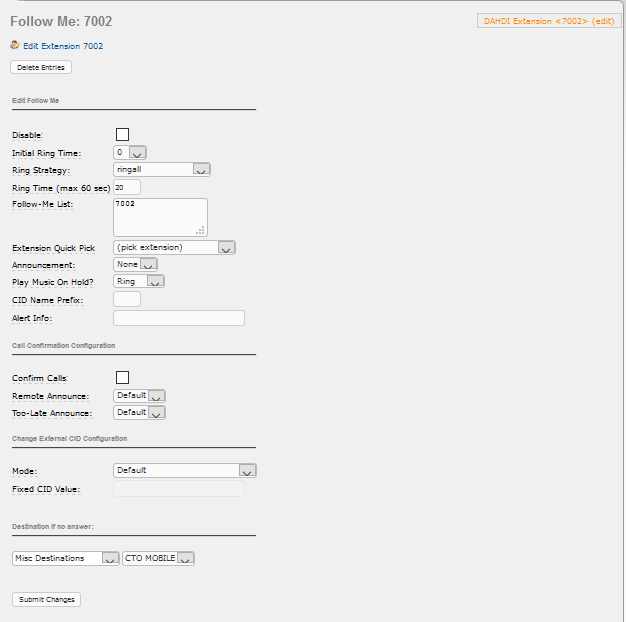Open the Too-Late Announce dropdown
The width and height of the screenshot is (626, 622).
pos(139,412)
